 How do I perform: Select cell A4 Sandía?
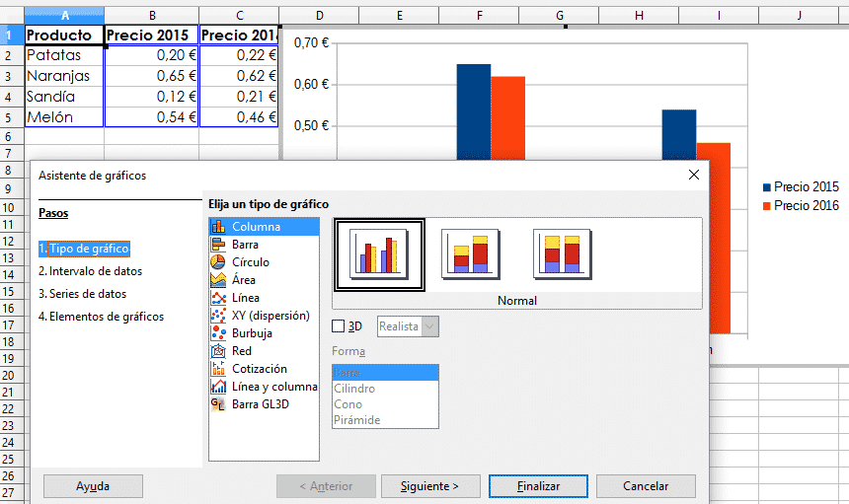pos(64,97)
